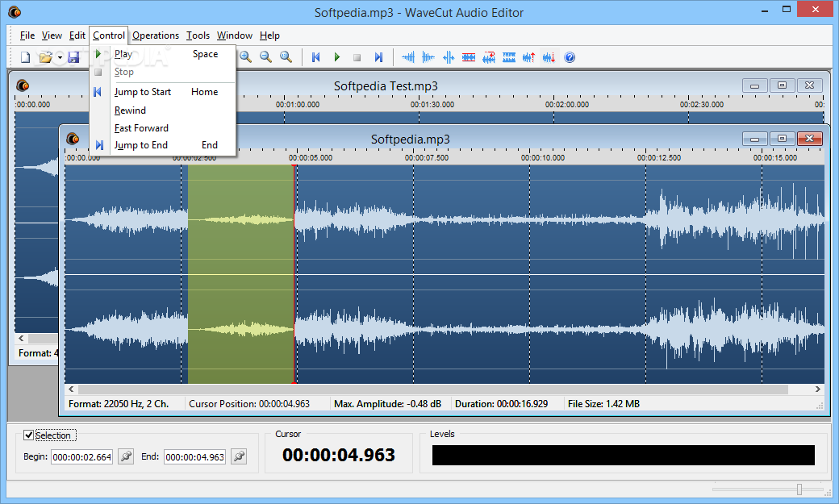839x504 pixels.
Task: Open the Edit menu
Action: [77, 35]
